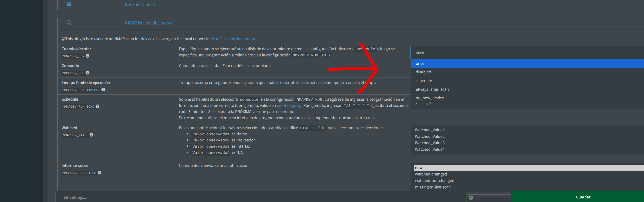The width and height of the screenshot is (644, 202).
Task: Open help icon next to NMAPDEV_RUN
Action: click(x=88, y=56)
